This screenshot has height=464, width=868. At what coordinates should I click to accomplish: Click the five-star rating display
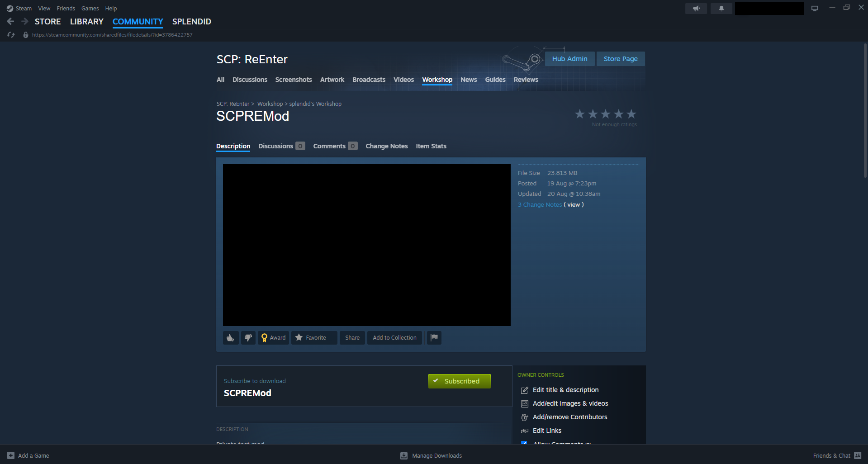[606, 114]
